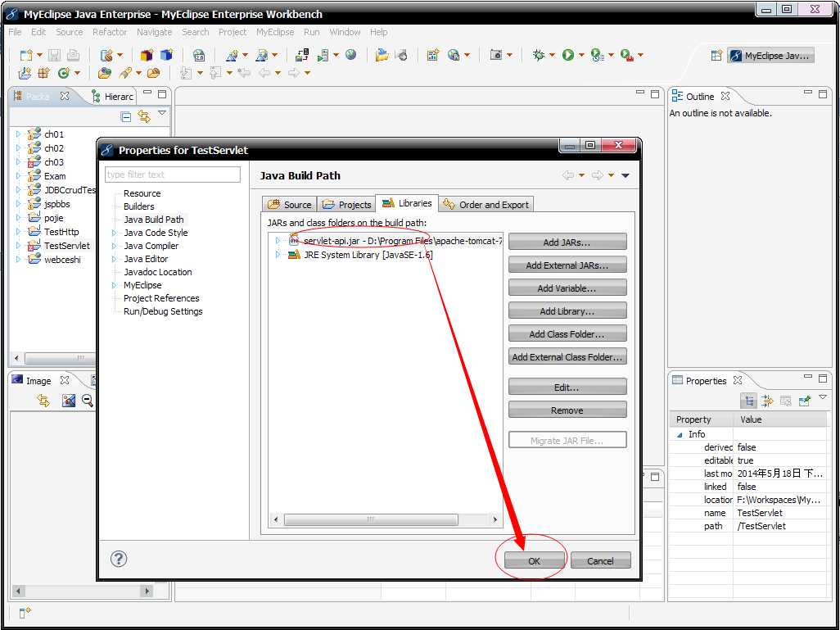Select Project References in properties list
Screen dimensions: 840x630
pos(161,298)
